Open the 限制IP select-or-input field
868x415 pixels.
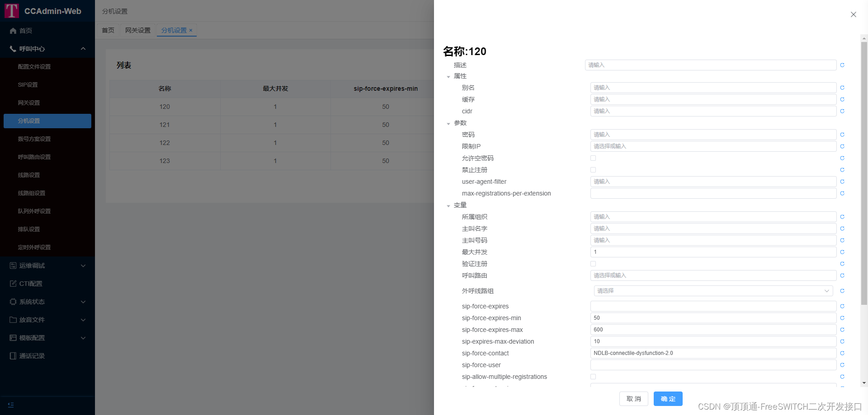click(713, 146)
